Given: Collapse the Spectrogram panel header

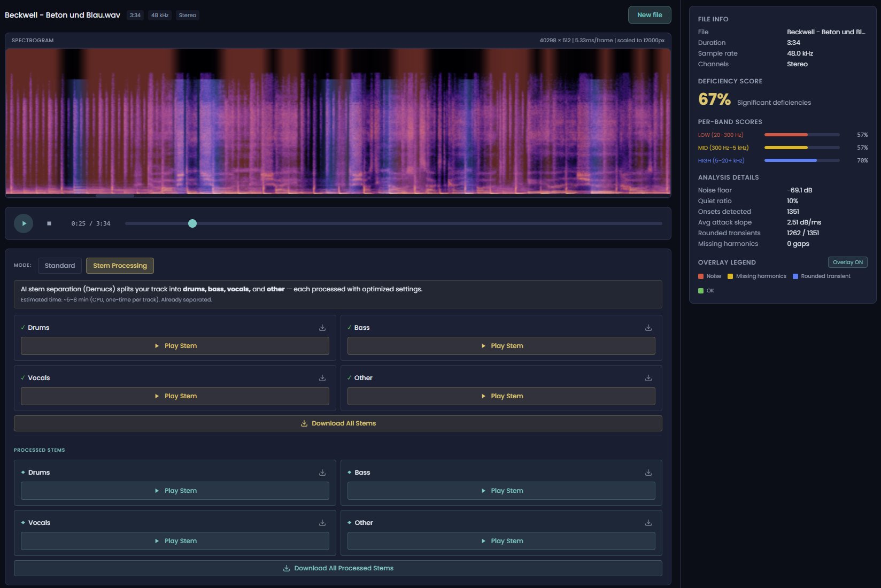Looking at the screenshot, I should pos(34,40).
